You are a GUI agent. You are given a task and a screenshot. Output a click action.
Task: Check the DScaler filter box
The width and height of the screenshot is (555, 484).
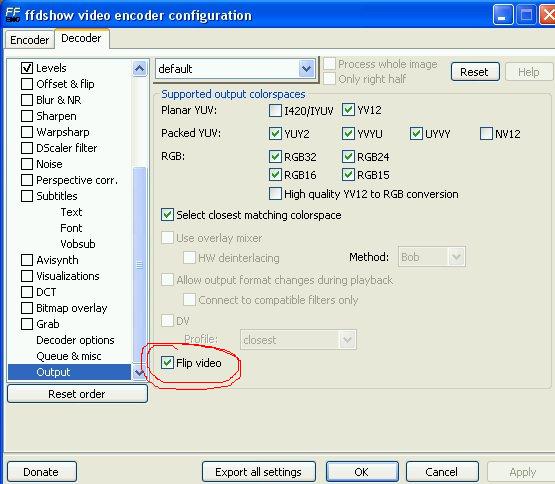click(27, 148)
